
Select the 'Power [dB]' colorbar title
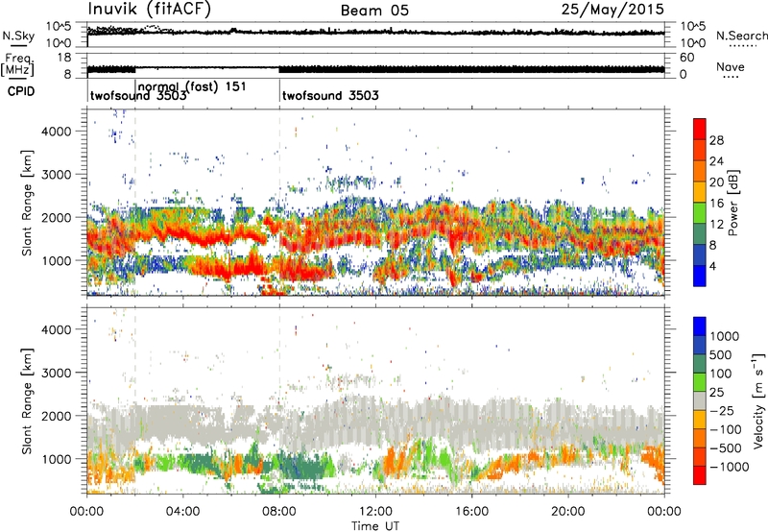click(x=733, y=203)
